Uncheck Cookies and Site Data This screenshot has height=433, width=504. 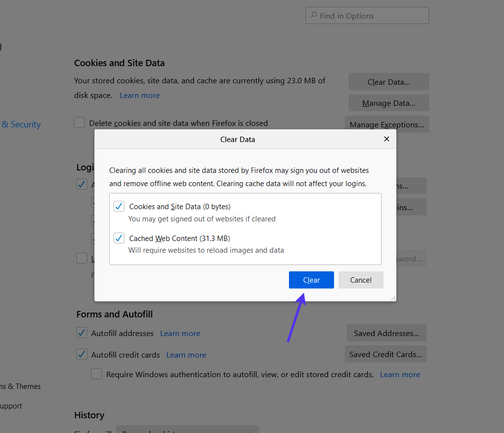tap(119, 206)
